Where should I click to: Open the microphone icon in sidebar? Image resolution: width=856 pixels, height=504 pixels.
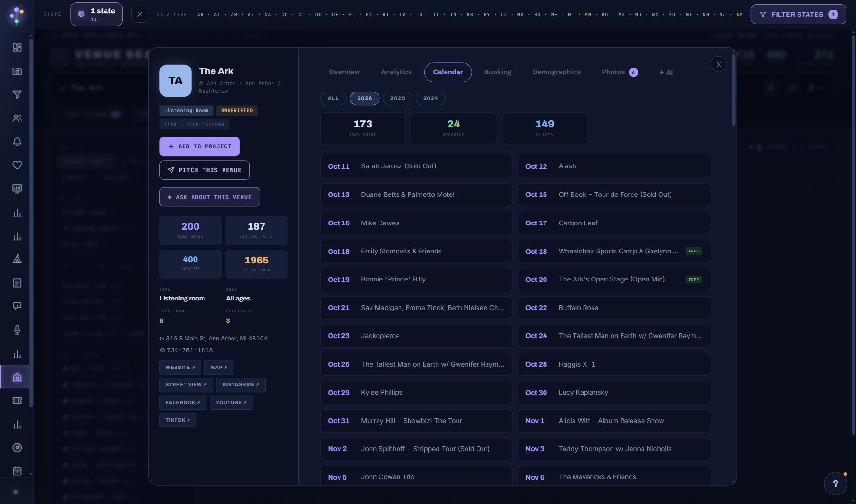point(17,330)
